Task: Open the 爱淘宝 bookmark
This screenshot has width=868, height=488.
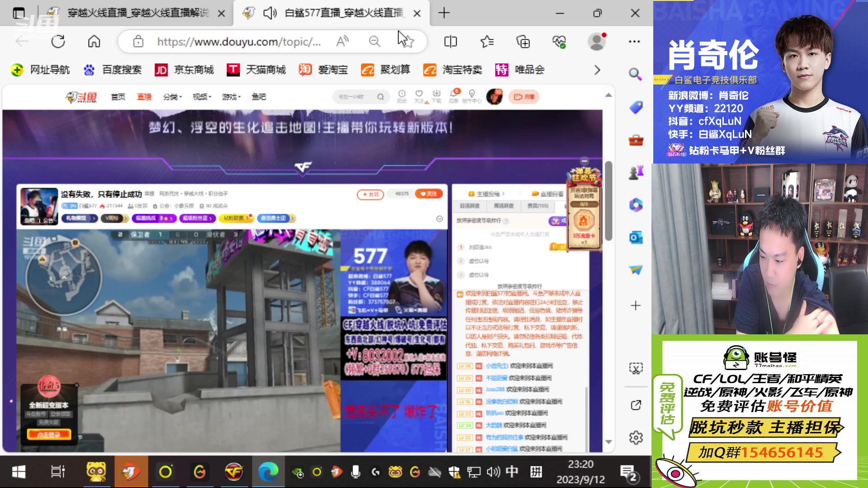Action: [x=323, y=70]
